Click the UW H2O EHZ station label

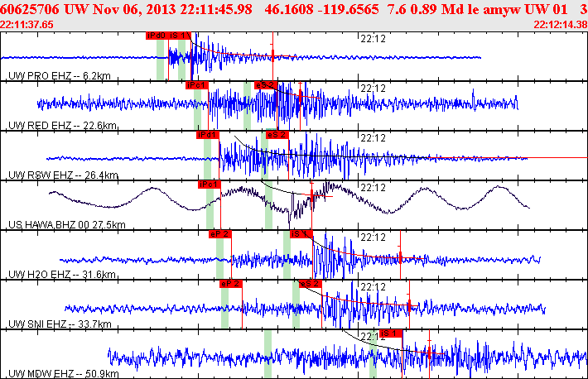pos(62,275)
